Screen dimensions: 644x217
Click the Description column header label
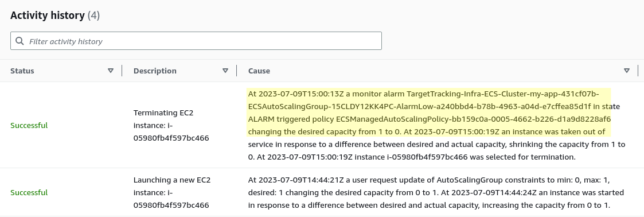tap(155, 71)
